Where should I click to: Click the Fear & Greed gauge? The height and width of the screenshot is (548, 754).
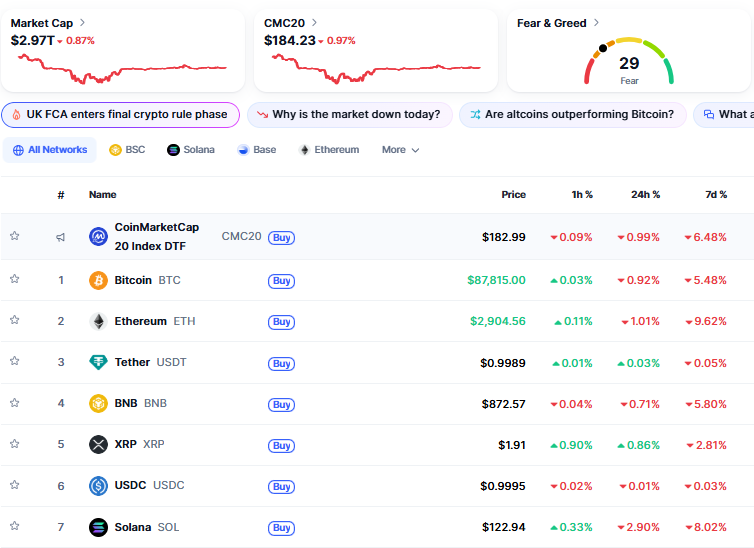click(x=628, y=62)
